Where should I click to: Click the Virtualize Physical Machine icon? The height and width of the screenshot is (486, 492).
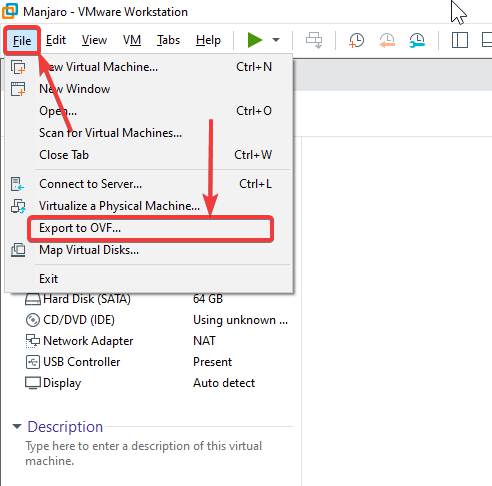[x=18, y=206]
